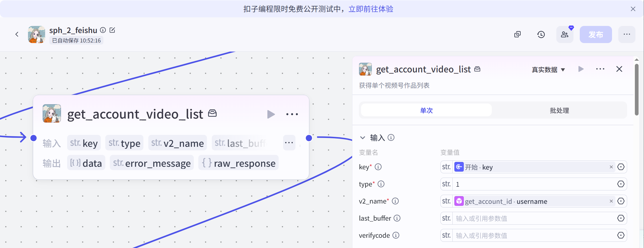Edit workflow name with pencil icon
644x248 pixels.
(113, 30)
